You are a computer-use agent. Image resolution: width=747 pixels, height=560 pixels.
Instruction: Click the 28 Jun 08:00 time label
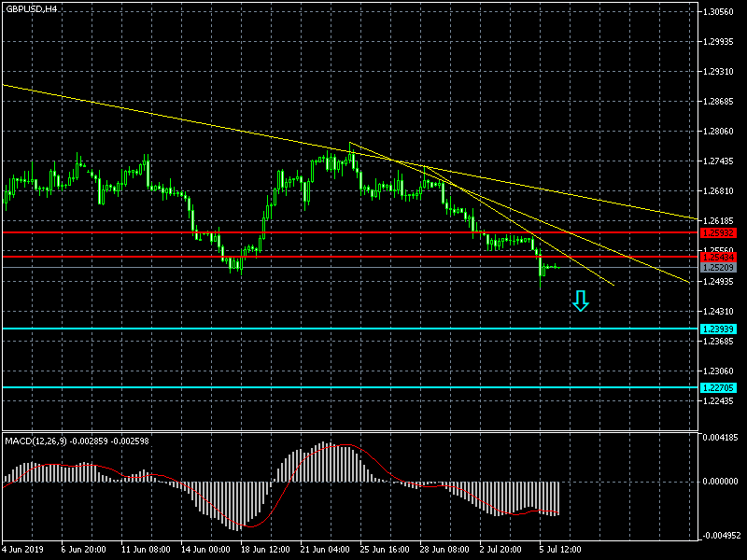pos(444,549)
